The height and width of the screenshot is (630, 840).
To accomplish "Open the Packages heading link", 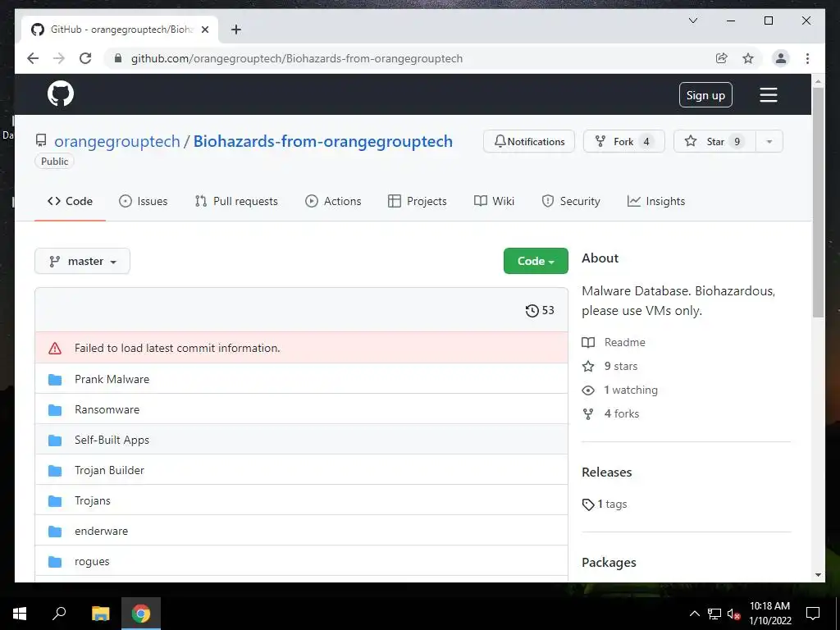I will coord(609,563).
